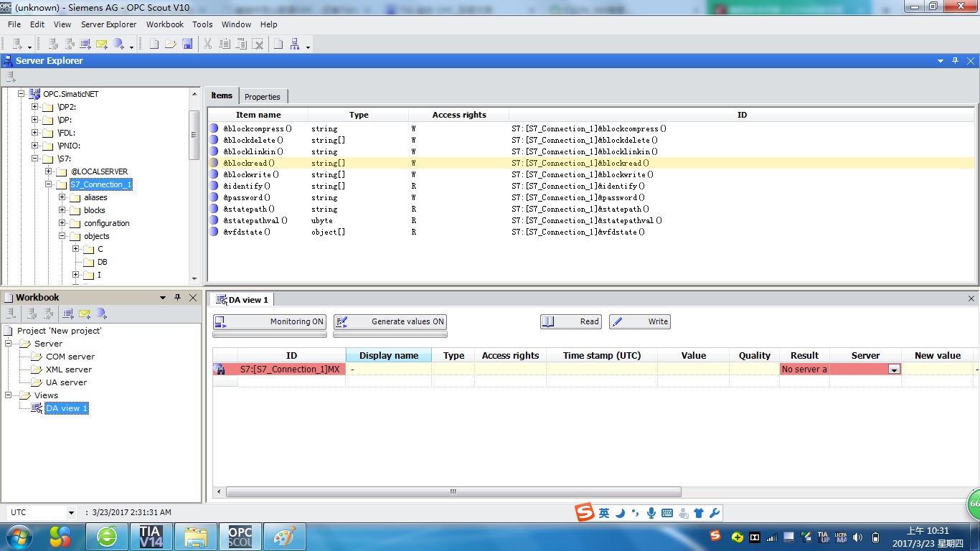Collapse the objects tree node
Viewport: 980px width, 551px height.
point(62,236)
